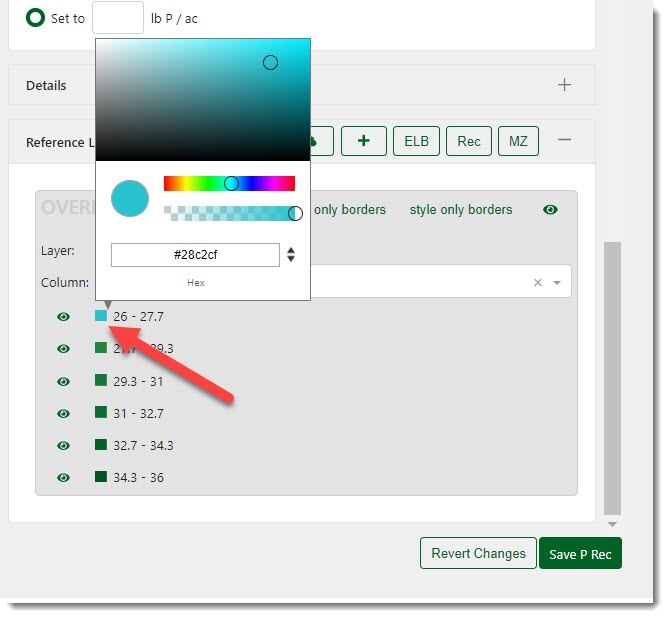Click the color swatch for 34.3 - 36
The height and width of the screenshot is (618, 668).
coord(101,477)
